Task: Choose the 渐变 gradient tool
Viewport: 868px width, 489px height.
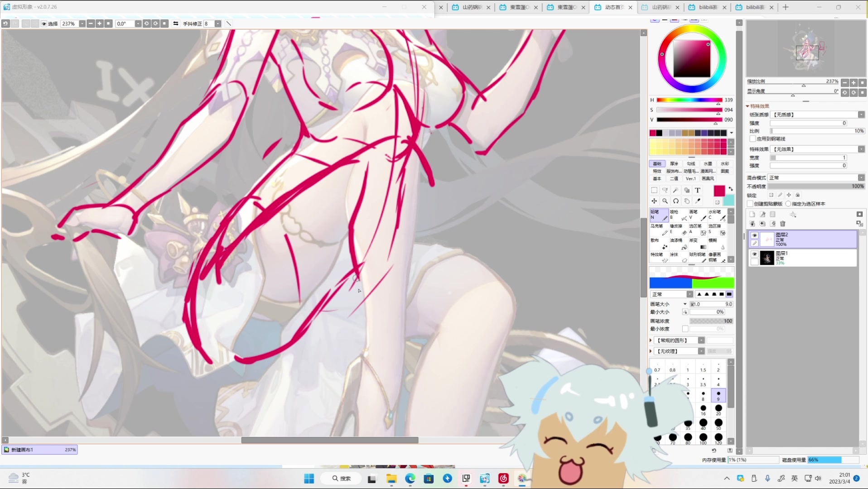Action: (x=698, y=244)
